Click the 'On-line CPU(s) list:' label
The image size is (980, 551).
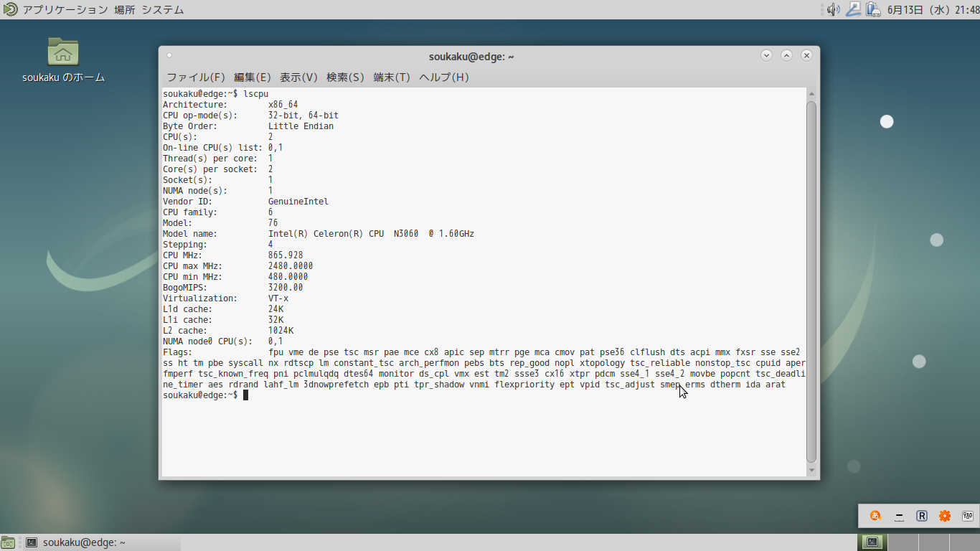pos(213,148)
